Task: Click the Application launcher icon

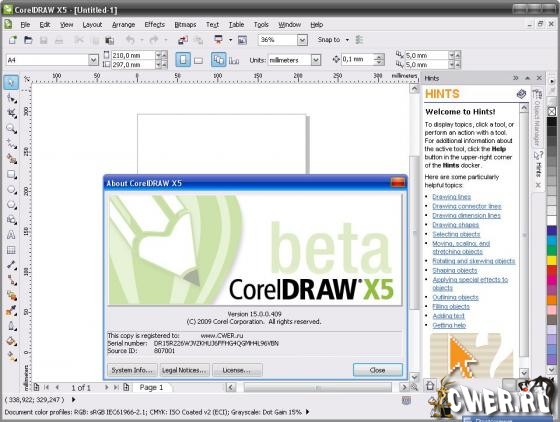Action: 218,40
